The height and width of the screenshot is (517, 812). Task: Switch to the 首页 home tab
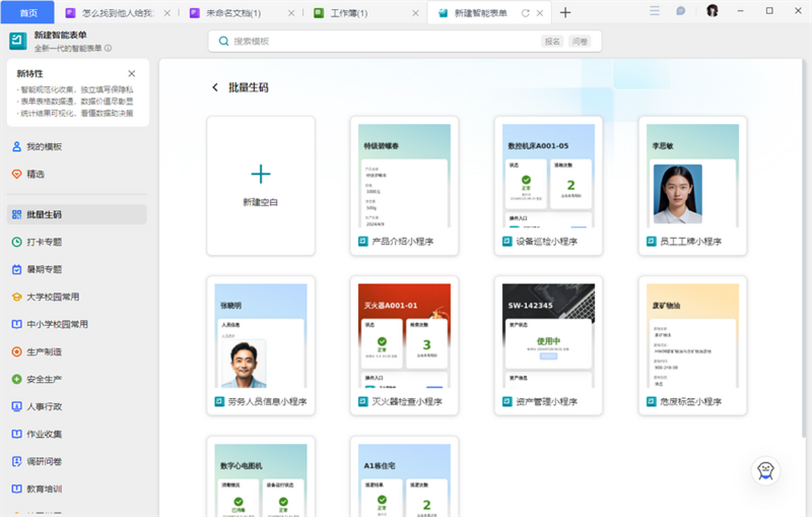[28, 13]
